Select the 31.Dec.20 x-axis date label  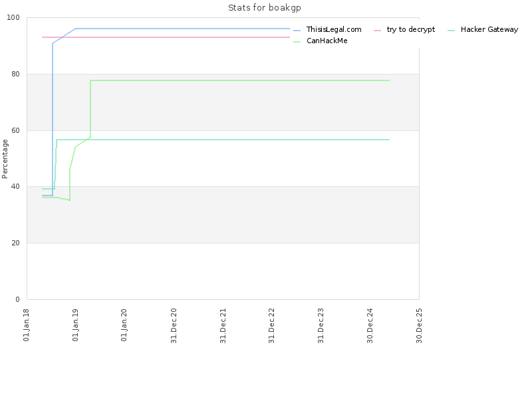click(174, 326)
